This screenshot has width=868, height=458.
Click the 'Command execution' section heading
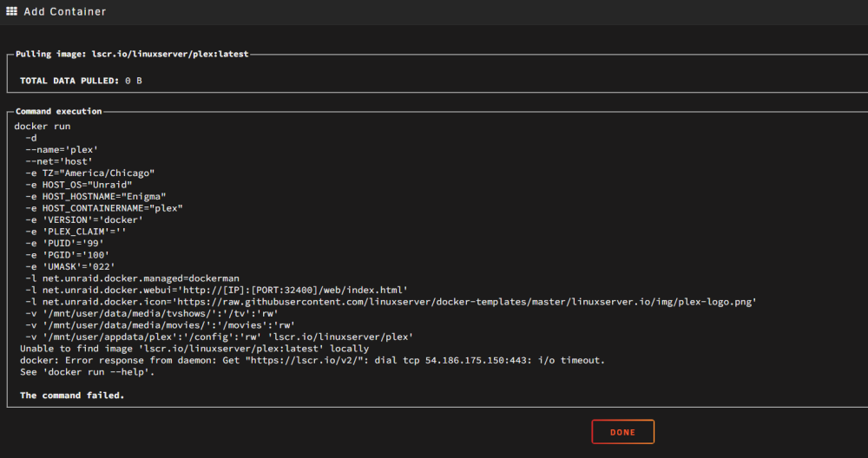click(x=59, y=111)
